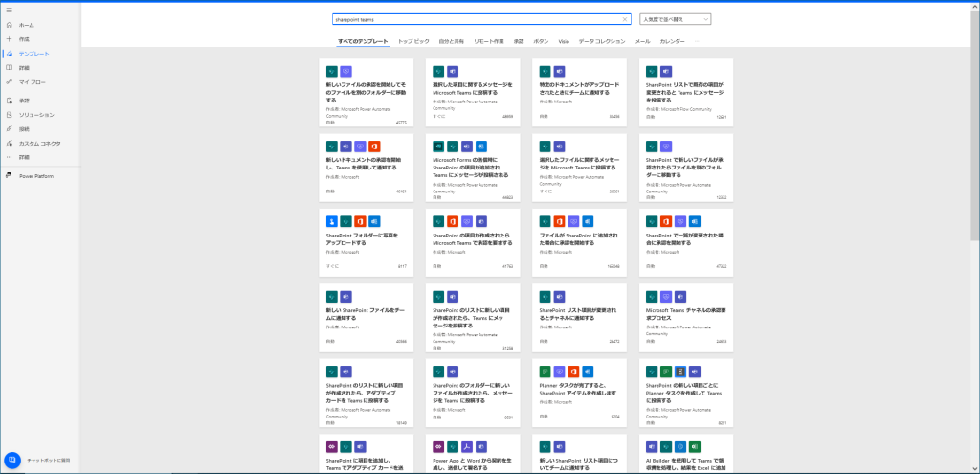
Task: Open template 'SharePoint の項目が作成されたら Microsoft Teams で承認を要求する'
Action: [x=473, y=242]
